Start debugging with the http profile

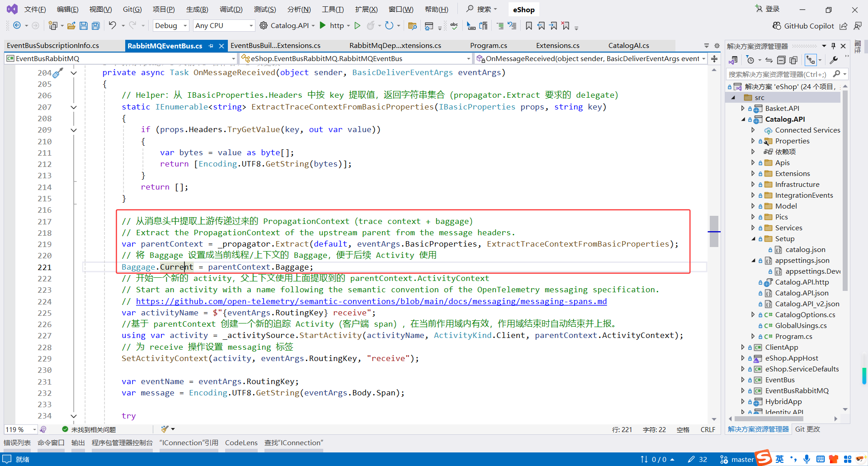click(x=322, y=26)
